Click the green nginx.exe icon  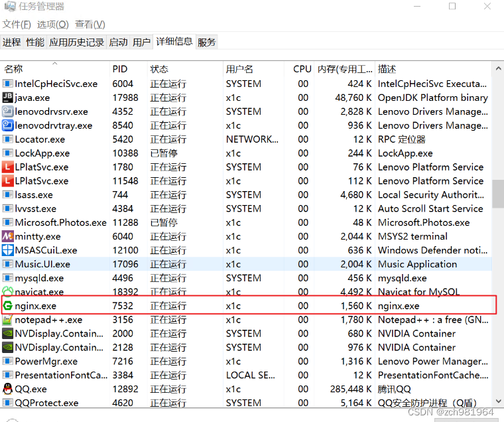click(7, 306)
